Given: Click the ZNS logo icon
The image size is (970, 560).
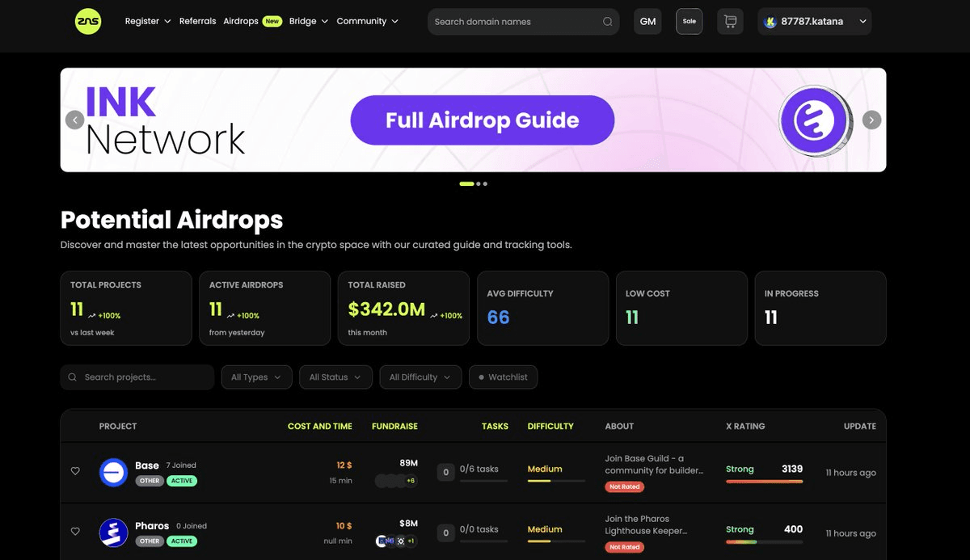Looking at the screenshot, I should 88,22.
